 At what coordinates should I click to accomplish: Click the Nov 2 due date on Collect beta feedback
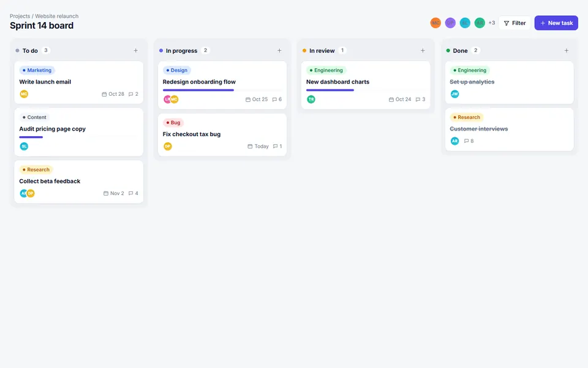114,193
